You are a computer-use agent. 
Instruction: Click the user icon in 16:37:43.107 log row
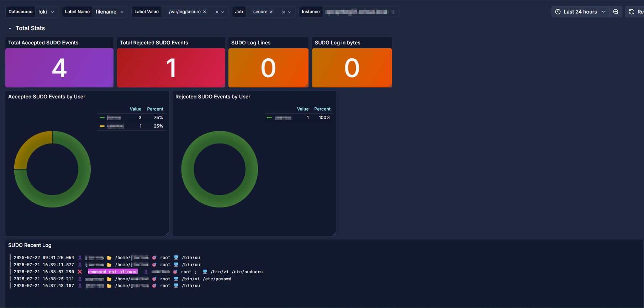coord(80,286)
